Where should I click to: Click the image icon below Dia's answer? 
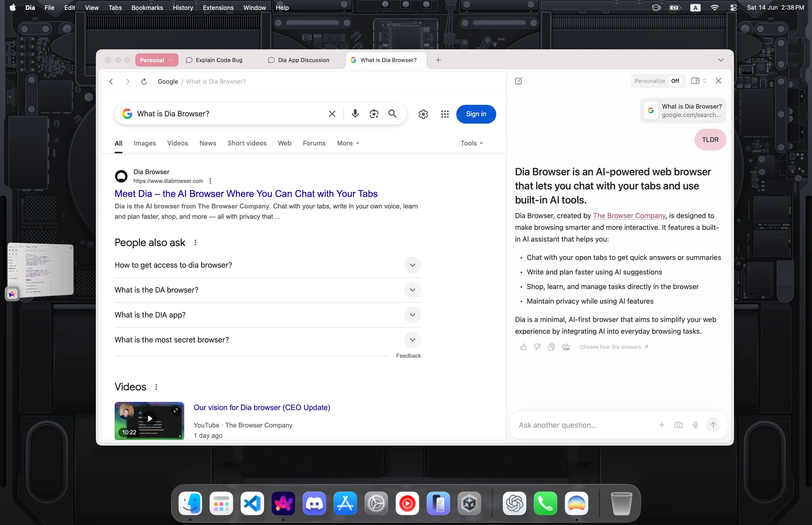coord(566,347)
